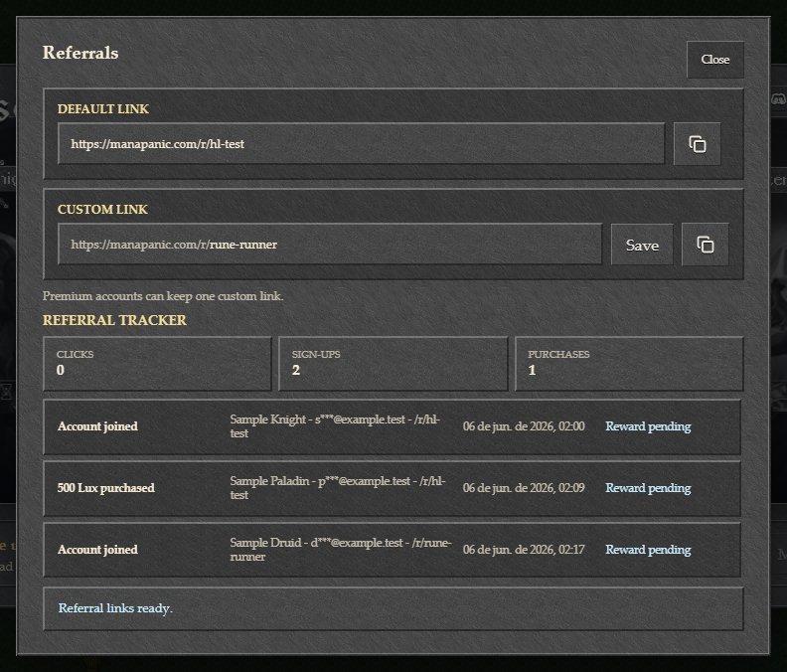Open the Discord icon behind the dialog
The height and width of the screenshot is (672, 787).
778,99
